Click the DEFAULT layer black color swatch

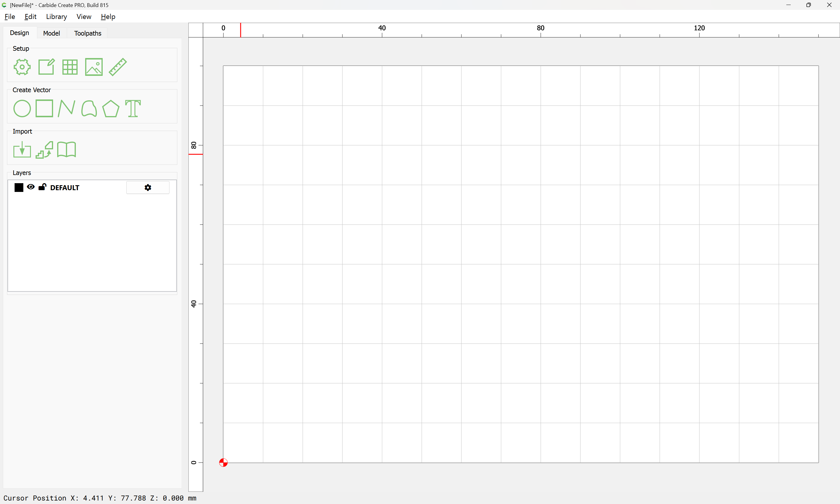19,188
